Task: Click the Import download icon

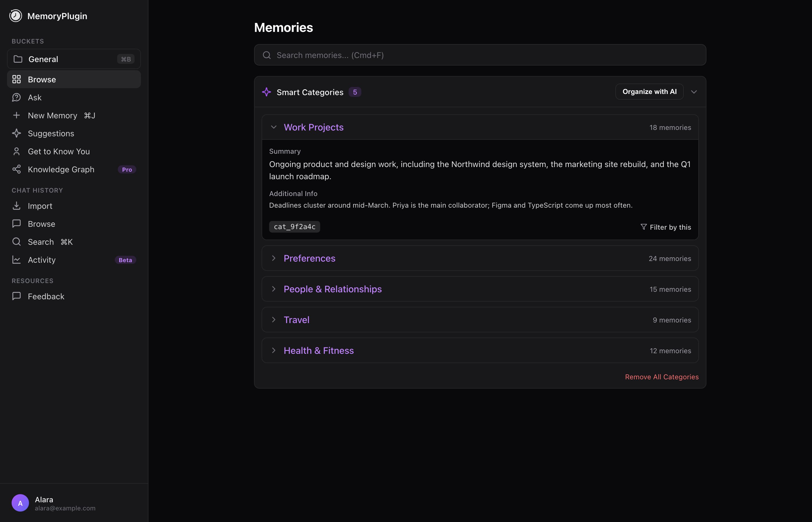Action: (17, 206)
